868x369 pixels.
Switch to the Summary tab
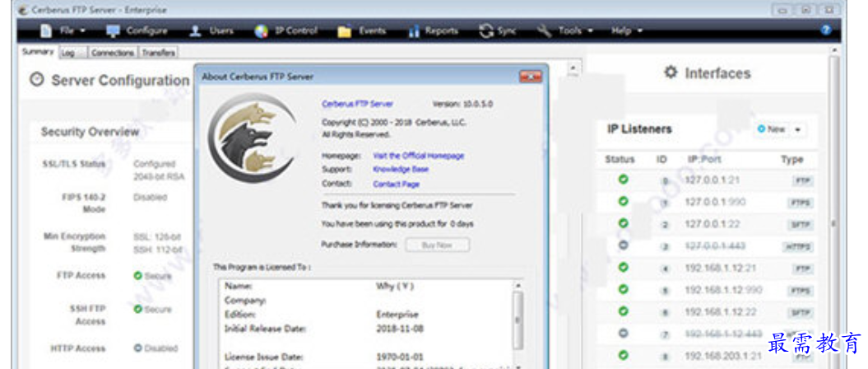pos(38,52)
